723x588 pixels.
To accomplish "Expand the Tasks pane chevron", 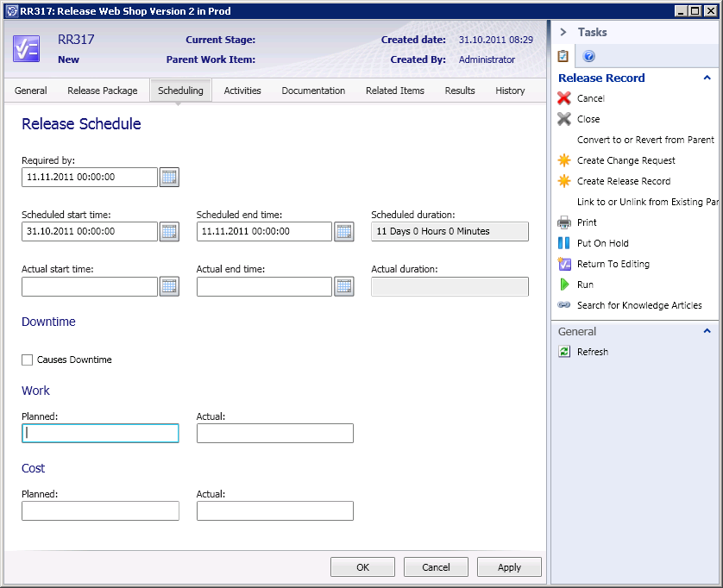I will (x=563, y=32).
